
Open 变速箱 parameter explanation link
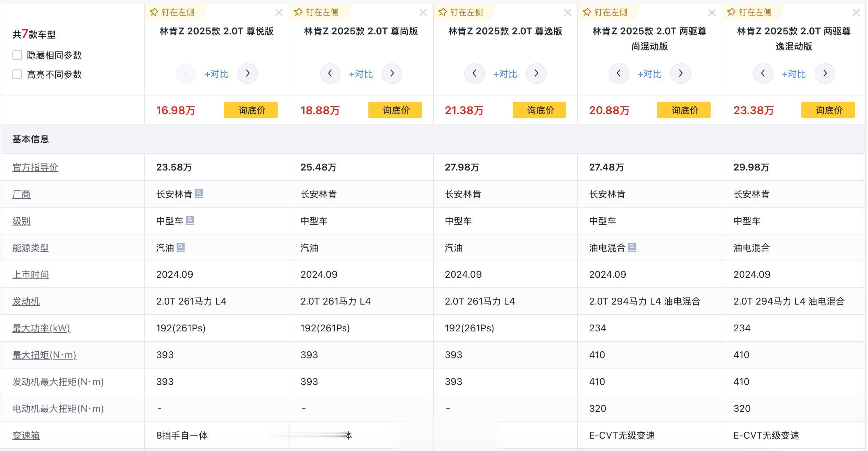[x=26, y=436]
